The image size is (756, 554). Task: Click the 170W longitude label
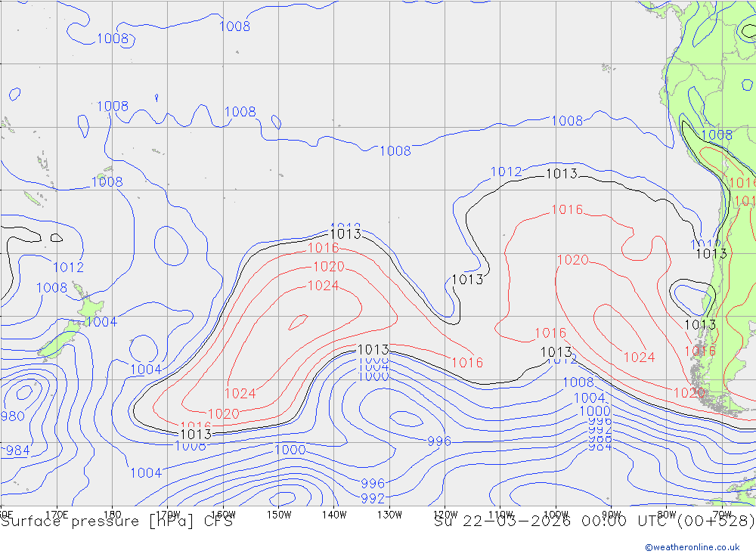(x=168, y=515)
